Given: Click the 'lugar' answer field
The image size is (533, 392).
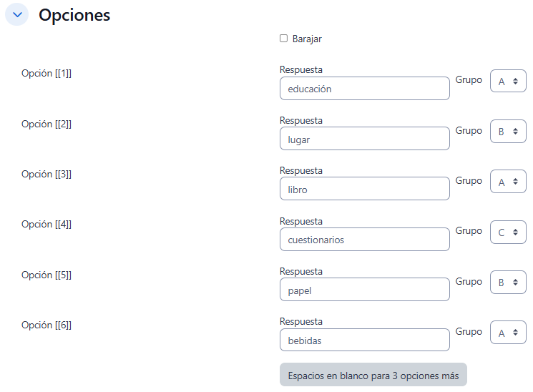Looking at the screenshot, I should [x=364, y=139].
